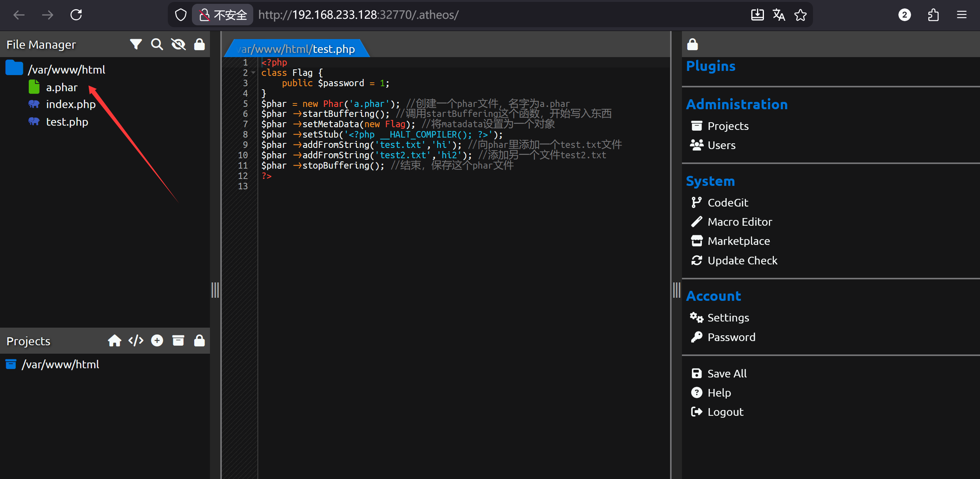Click Save All in the sidebar
980x479 pixels.
tap(727, 373)
